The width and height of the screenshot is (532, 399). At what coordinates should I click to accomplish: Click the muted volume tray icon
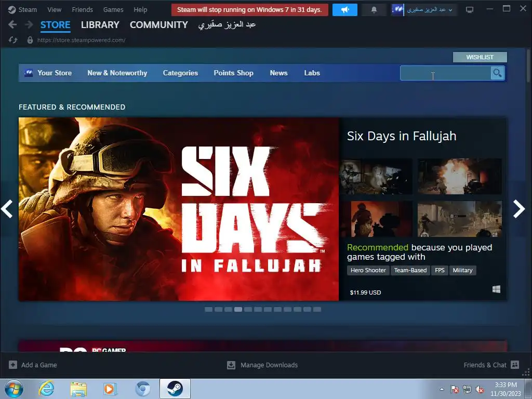(x=480, y=390)
